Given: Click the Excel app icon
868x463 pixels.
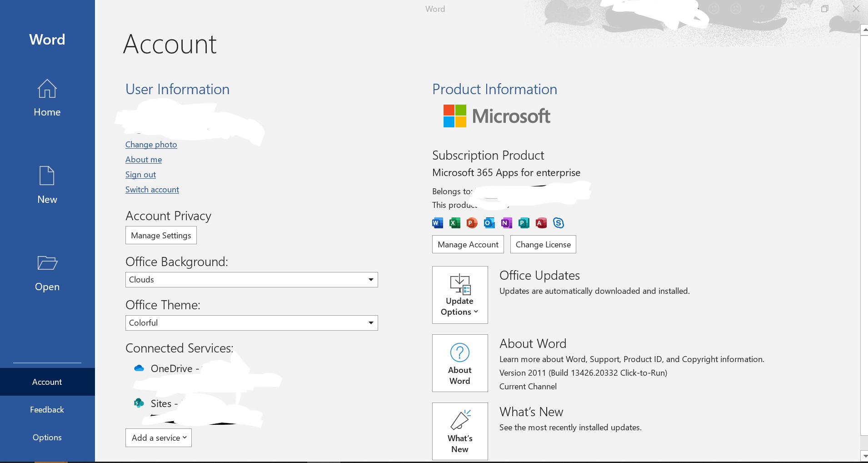Looking at the screenshot, I should [455, 223].
